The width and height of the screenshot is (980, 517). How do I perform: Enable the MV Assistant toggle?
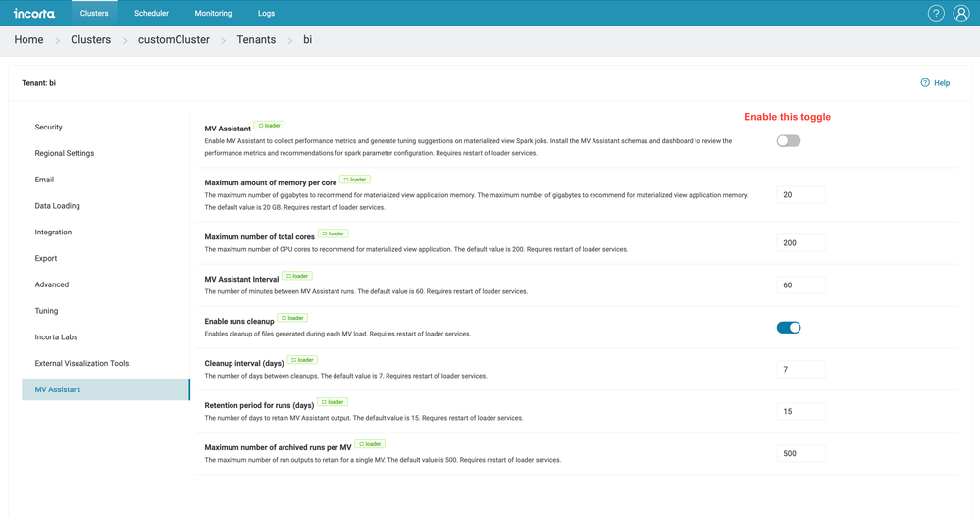[788, 141]
